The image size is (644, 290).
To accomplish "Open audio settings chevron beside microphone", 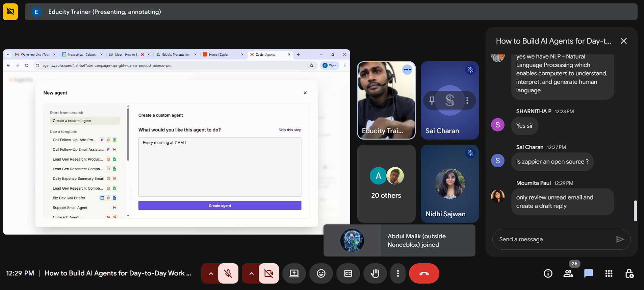I will tap(211, 273).
